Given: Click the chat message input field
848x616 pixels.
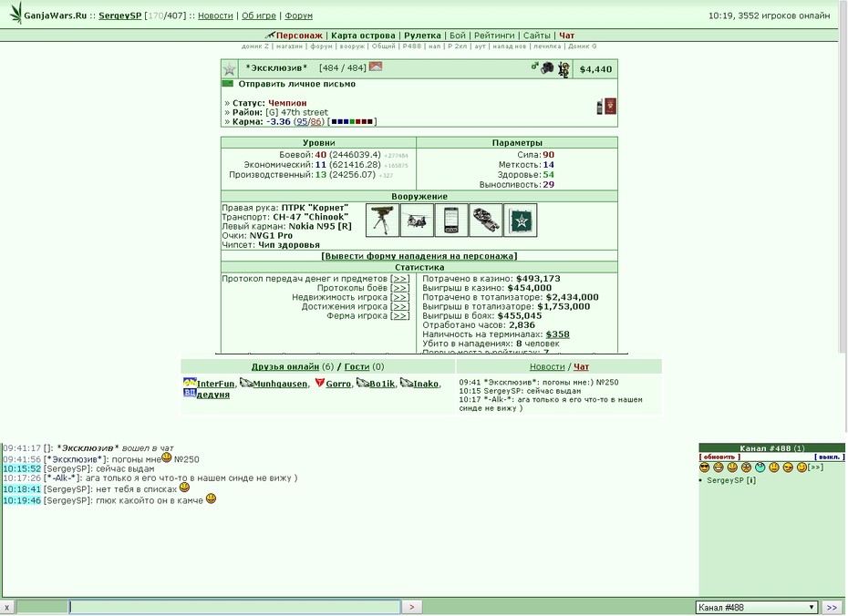Looking at the screenshot, I should [x=234, y=608].
